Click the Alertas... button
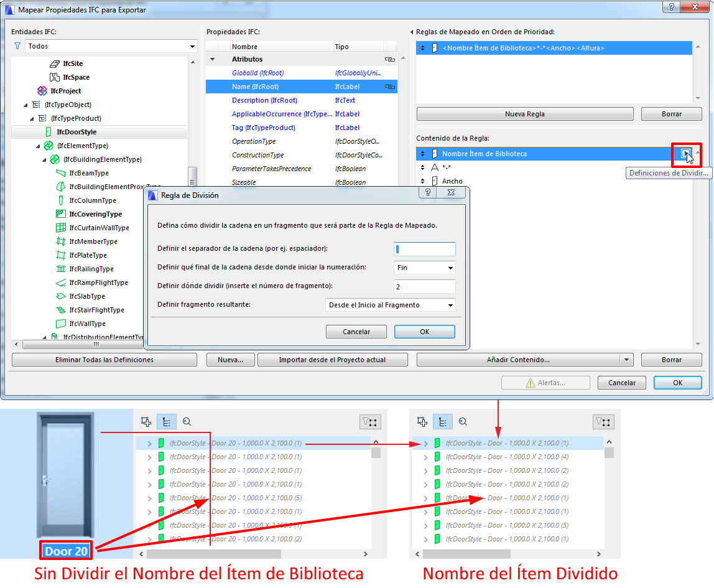The height and width of the screenshot is (588, 714). point(545,383)
